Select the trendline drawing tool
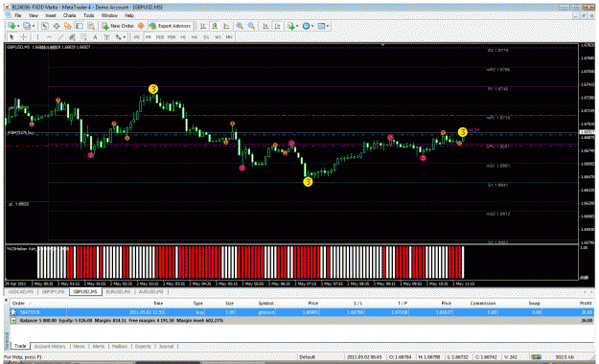Image resolution: width=599 pixels, height=364 pixels. point(60,37)
